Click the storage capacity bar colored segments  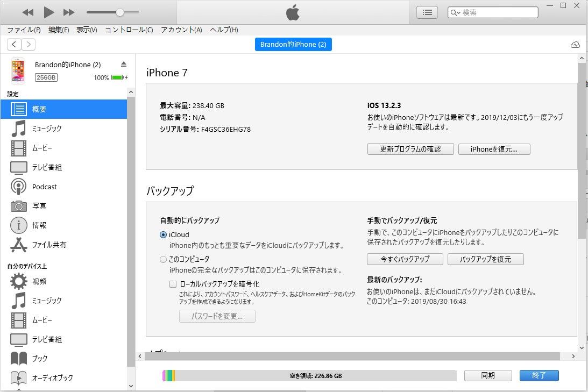click(169, 375)
